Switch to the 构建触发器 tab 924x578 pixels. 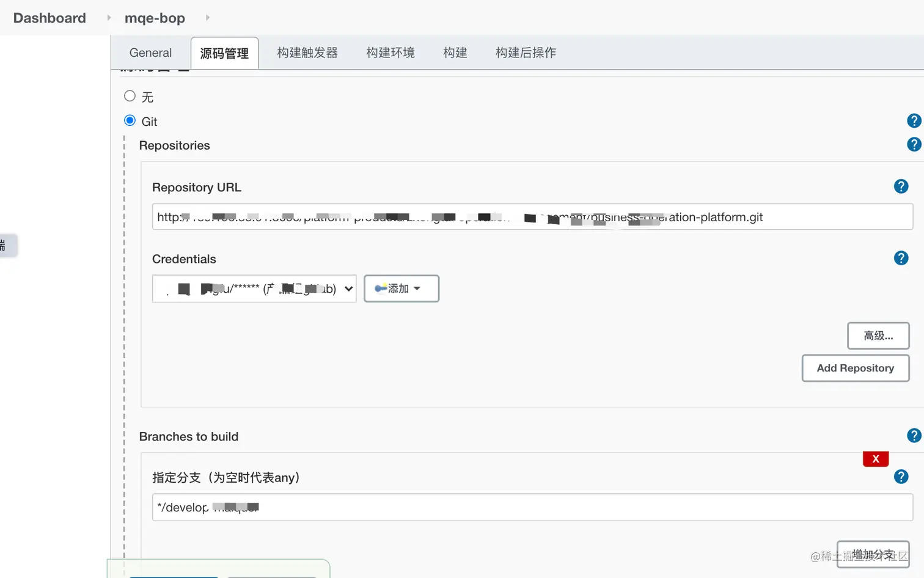pos(307,53)
